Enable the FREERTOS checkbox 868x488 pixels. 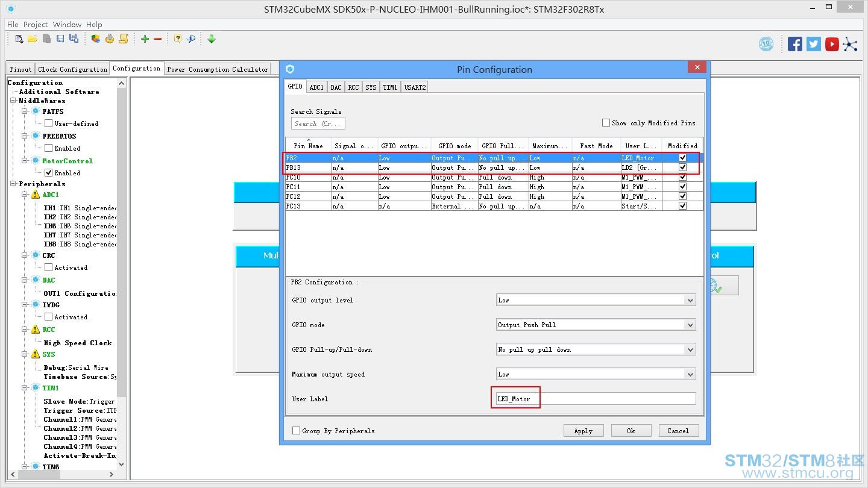49,148
